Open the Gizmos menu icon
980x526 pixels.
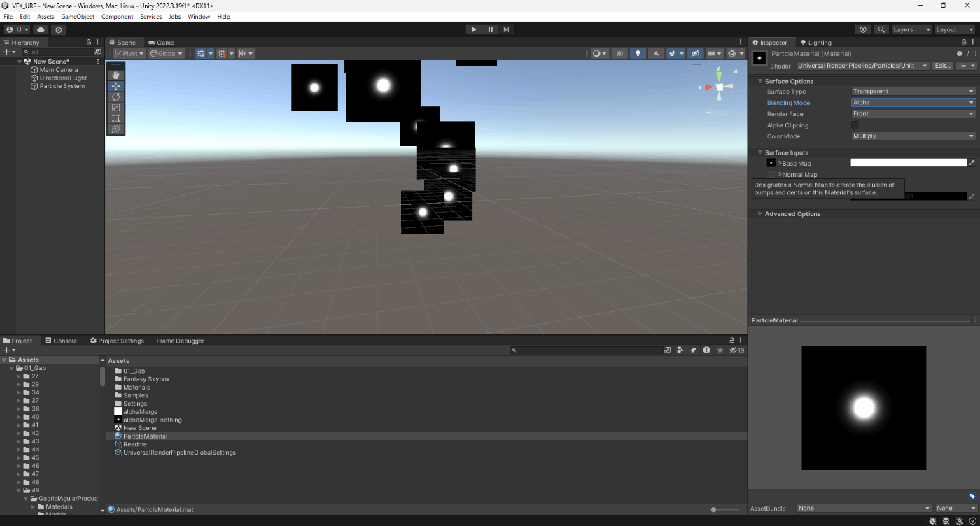(732, 53)
